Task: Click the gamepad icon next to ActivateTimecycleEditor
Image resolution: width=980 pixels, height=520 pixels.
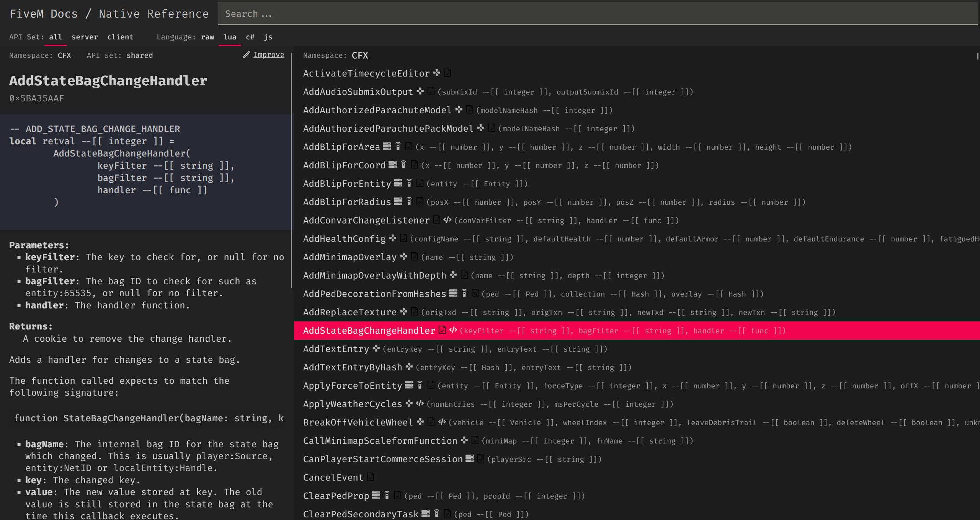Action: (x=437, y=73)
